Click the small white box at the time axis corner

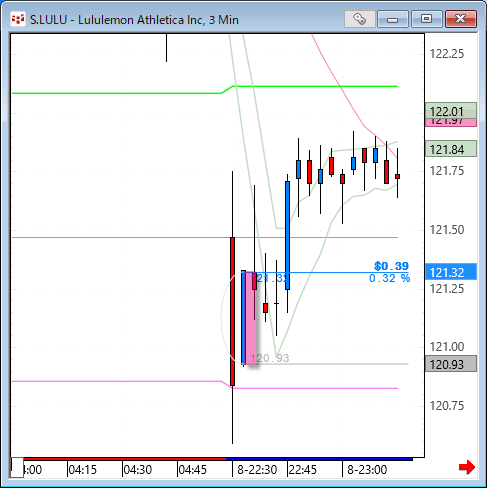(17, 467)
